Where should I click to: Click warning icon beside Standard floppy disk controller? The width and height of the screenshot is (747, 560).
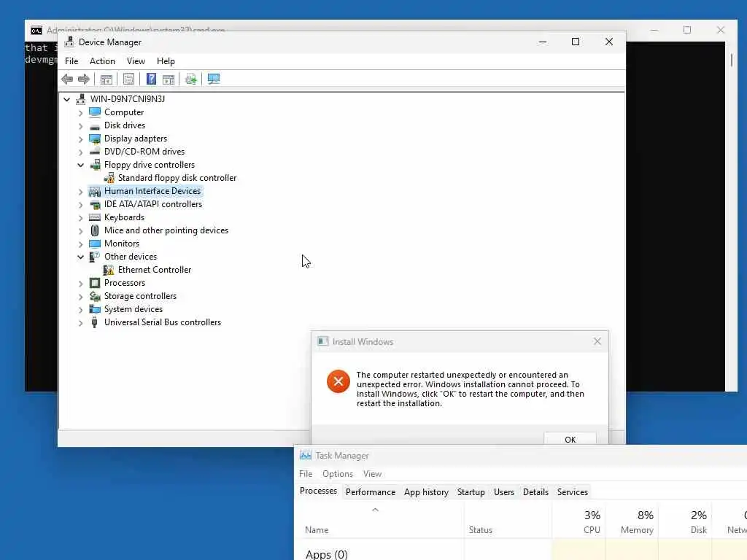pos(109,178)
